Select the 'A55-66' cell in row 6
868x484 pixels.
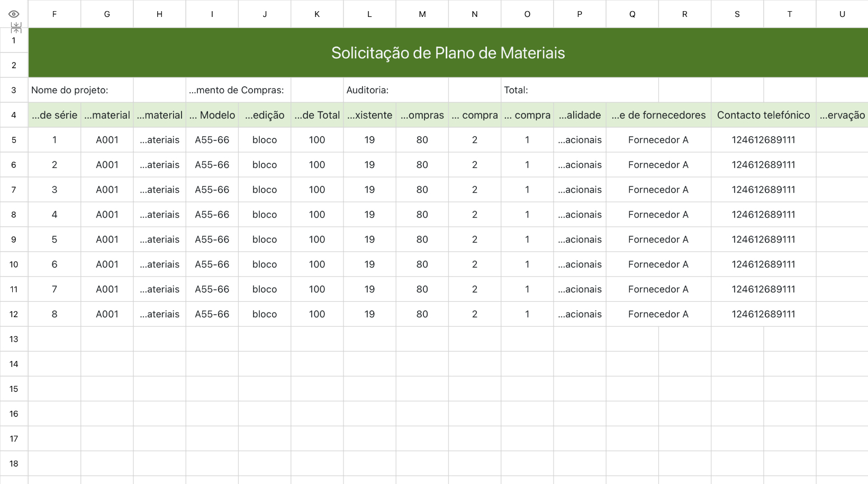click(x=212, y=165)
